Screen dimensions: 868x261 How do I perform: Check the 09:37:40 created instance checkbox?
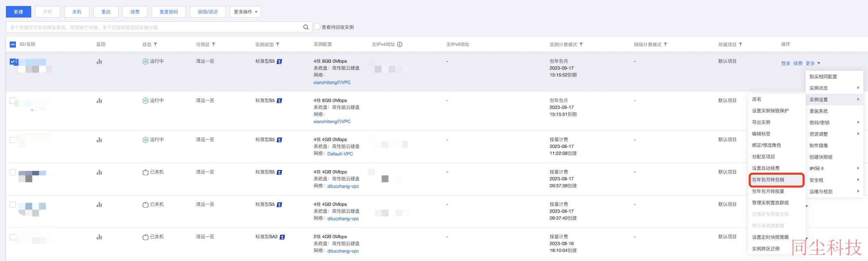(x=13, y=204)
